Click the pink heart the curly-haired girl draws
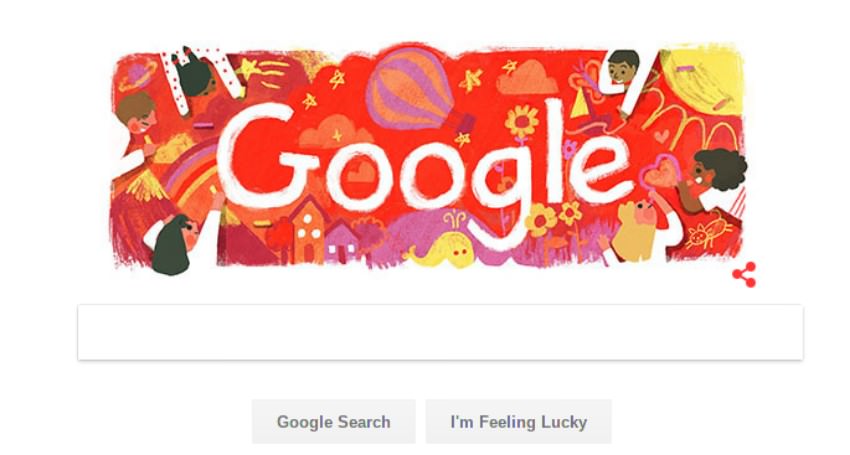 point(659,173)
